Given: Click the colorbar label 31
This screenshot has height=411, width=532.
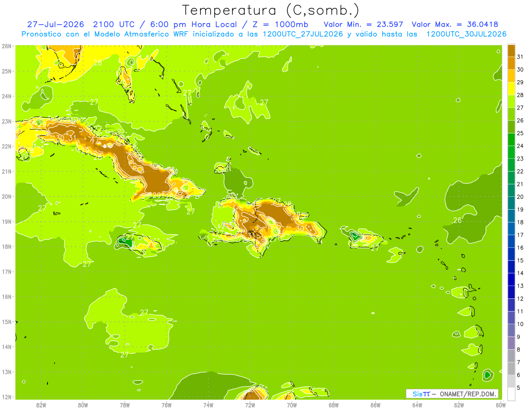Looking at the screenshot, I should tap(520, 57).
